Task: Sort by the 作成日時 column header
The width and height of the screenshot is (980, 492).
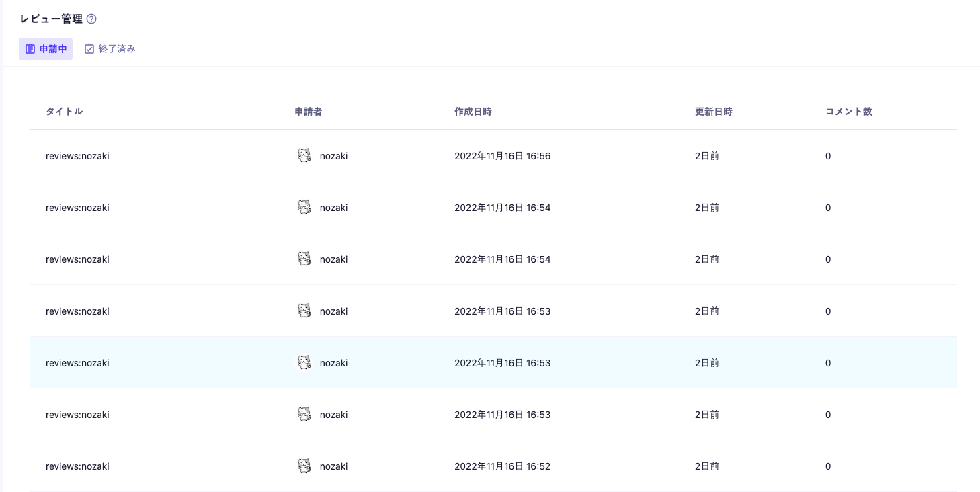Action: click(473, 112)
